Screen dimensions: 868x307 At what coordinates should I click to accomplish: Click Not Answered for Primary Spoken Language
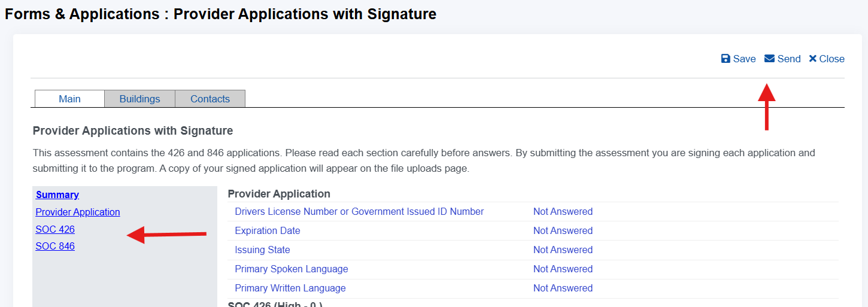click(x=563, y=269)
